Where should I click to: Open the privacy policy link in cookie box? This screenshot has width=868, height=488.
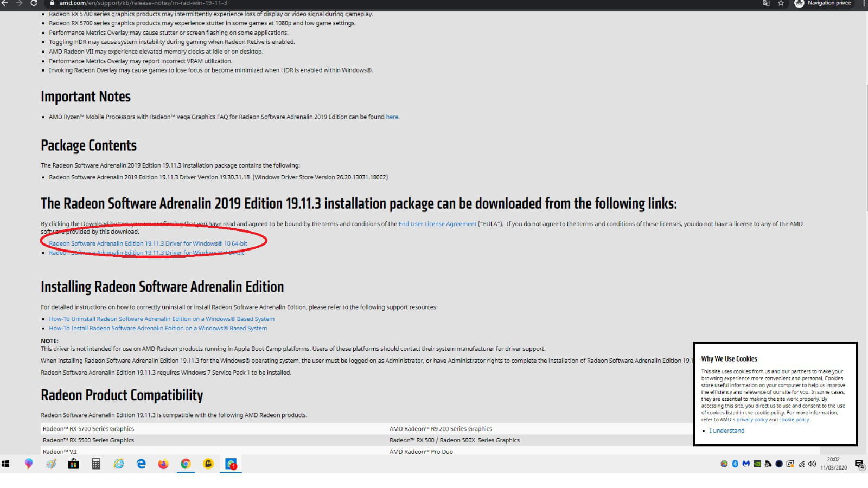coord(752,420)
